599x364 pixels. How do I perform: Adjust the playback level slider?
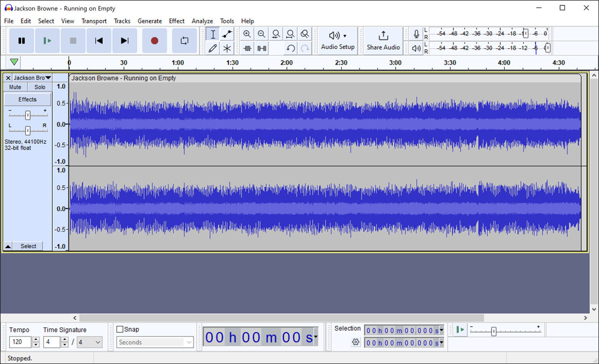(x=547, y=48)
